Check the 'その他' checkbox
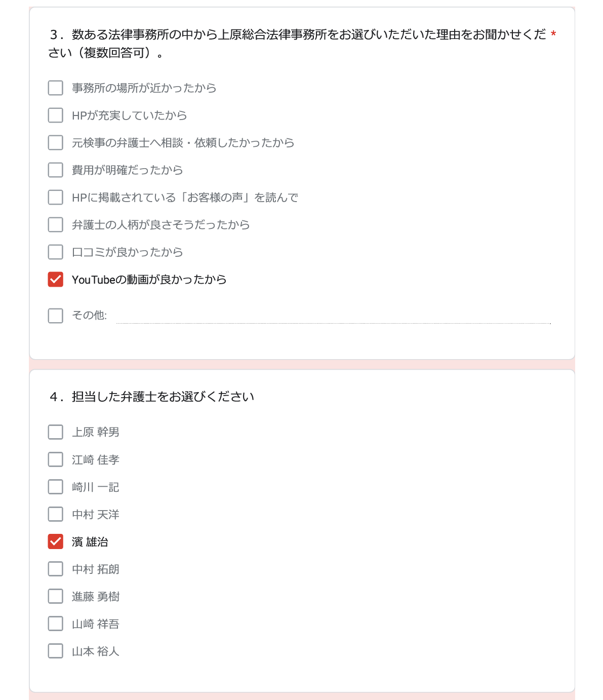 pyautogui.click(x=56, y=316)
